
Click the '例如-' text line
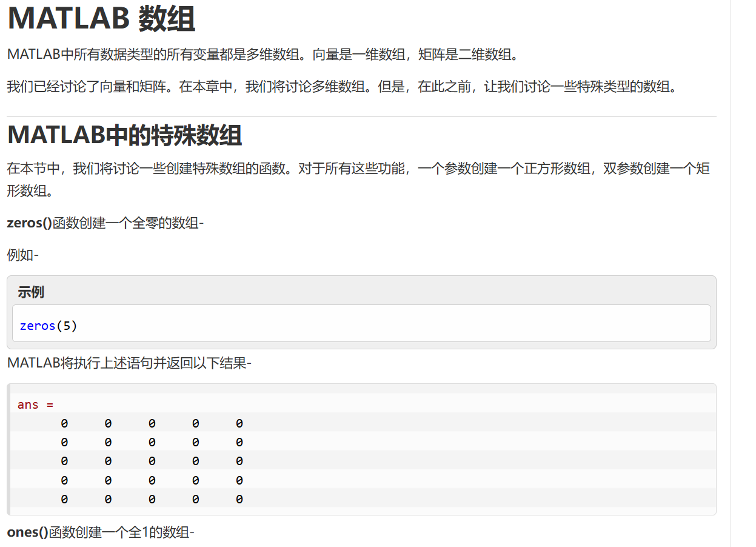[23, 255]
